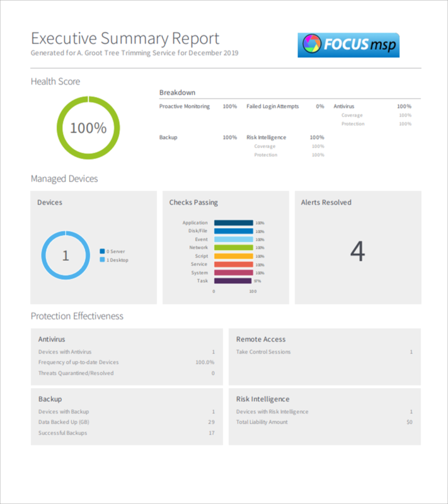Select the Successful Backups row
This screenshot has height=504, width=448.
coord(63,433)
